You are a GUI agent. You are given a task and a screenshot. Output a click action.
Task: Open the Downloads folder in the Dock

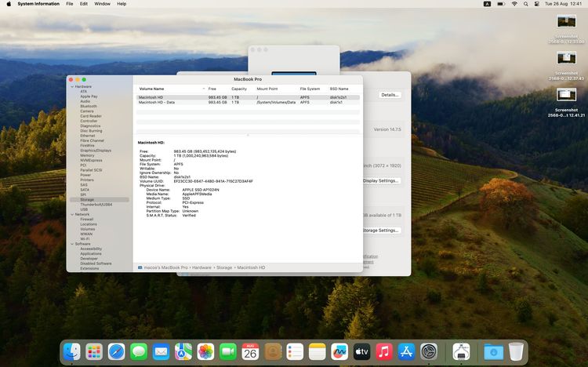point(493,352)
